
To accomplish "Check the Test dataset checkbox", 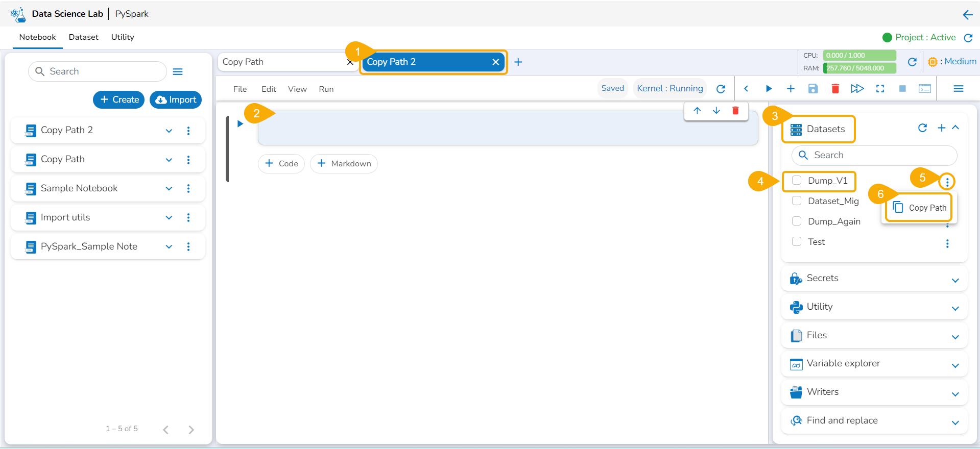I will click(797, 241).
